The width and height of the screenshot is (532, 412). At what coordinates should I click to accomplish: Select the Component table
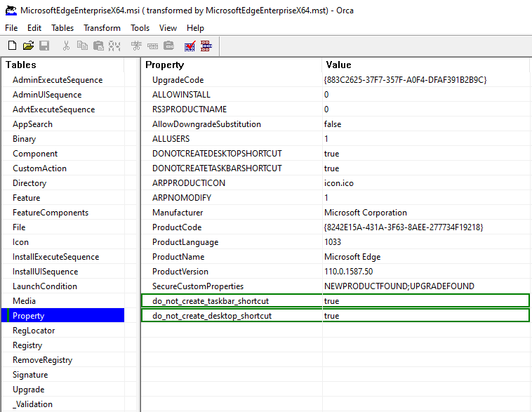point(35,154)
